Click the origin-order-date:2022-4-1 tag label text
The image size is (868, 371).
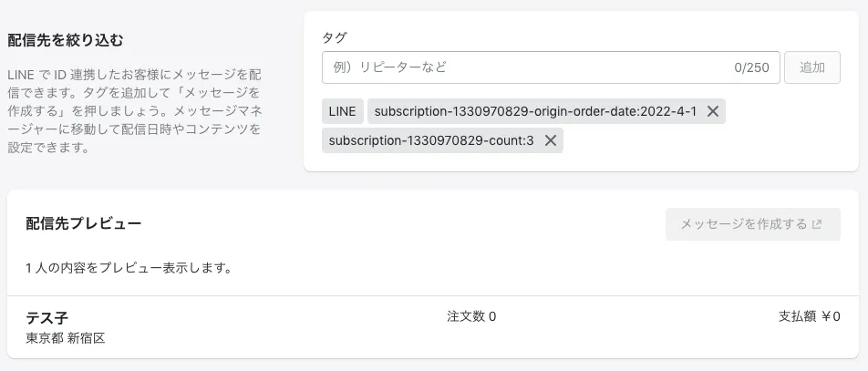click(x=535, y=111)
